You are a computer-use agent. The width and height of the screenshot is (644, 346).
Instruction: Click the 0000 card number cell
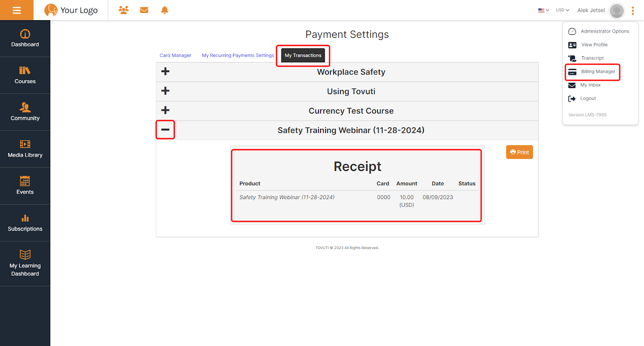[384, 197]
